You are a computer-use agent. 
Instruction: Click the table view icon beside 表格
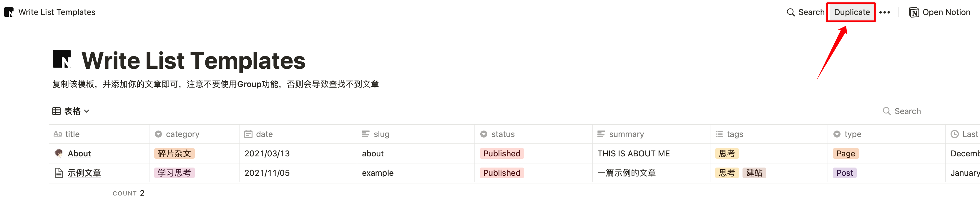click(x=56, y=111)
